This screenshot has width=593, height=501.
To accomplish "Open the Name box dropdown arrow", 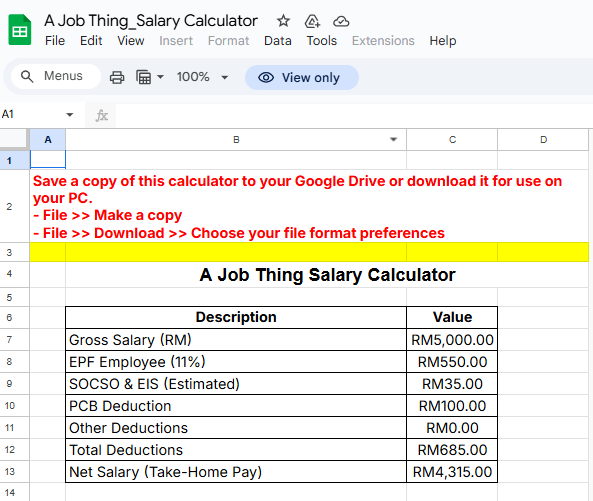I will [70, 115].
